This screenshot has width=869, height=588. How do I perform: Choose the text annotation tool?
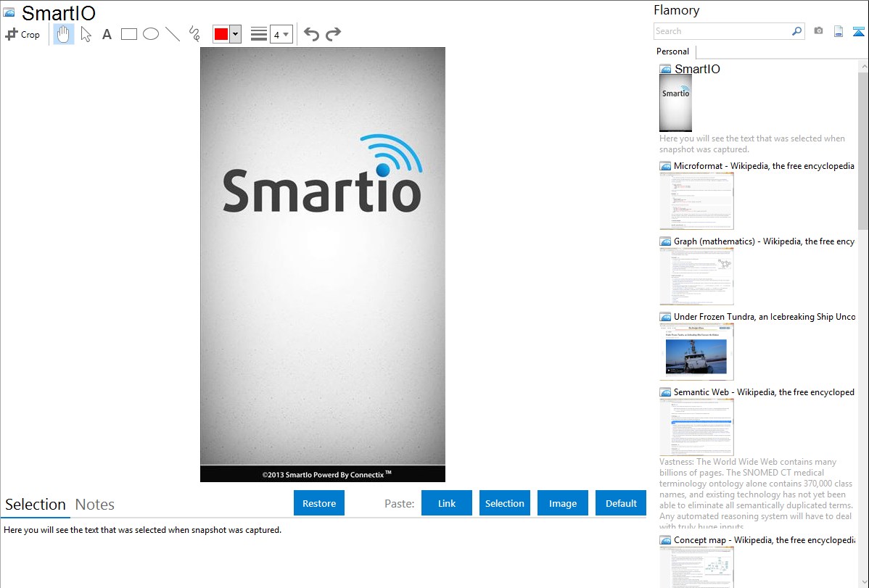click(107, 34)
